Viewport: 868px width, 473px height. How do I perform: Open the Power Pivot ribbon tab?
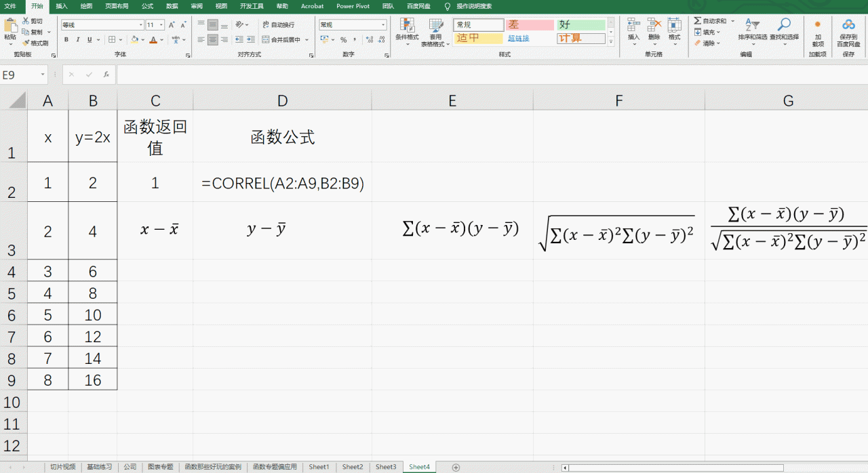[353, 6]
